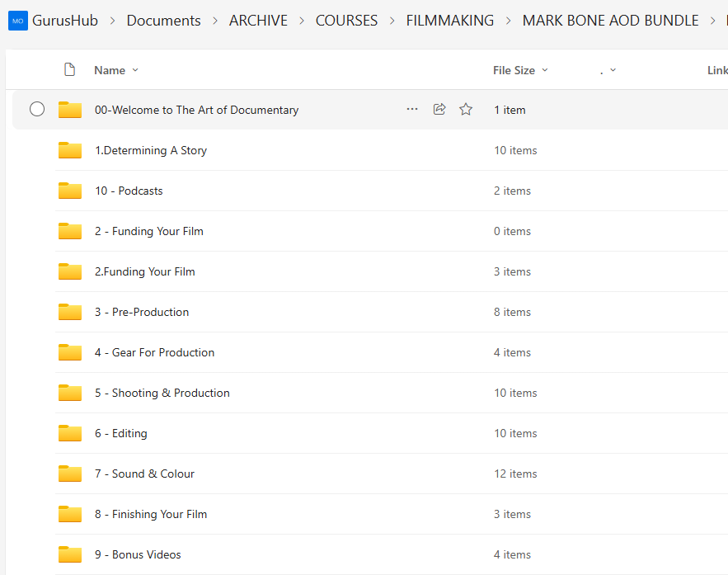Favorite the 00-Welcome folder with star icon
This screenshot has height=575, width=728.
(x=466, y=110)
